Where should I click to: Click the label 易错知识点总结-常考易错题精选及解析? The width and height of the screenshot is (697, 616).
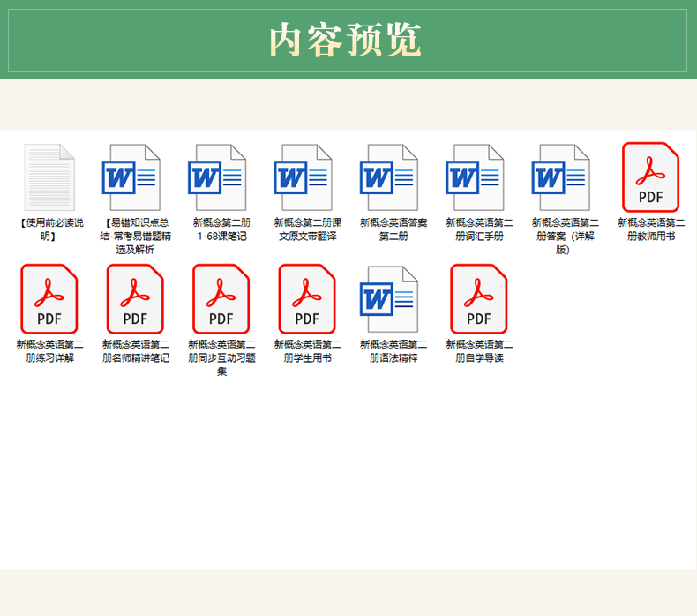tap(135, 237)
